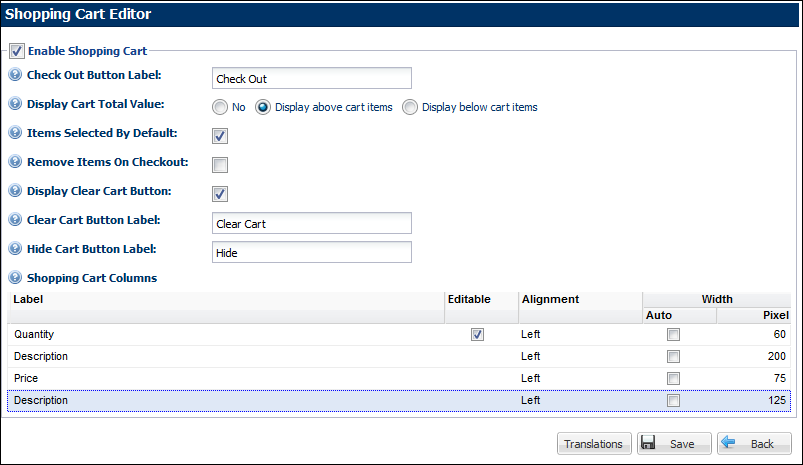
Task: Click the Check Out Button Label text field
Action: [x=312, y=79]
